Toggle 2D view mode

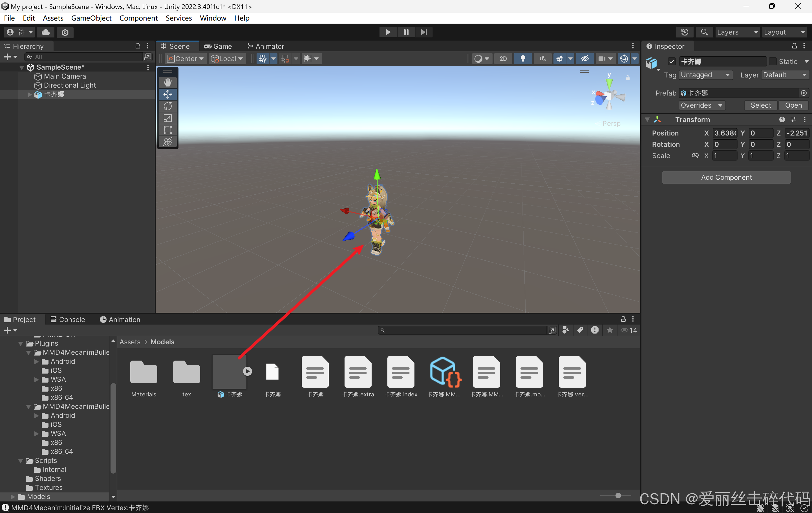(503, 59)
